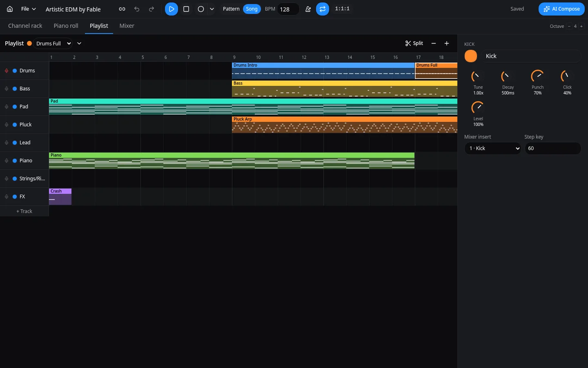Arm the Drums track microphone

point(7,71)
